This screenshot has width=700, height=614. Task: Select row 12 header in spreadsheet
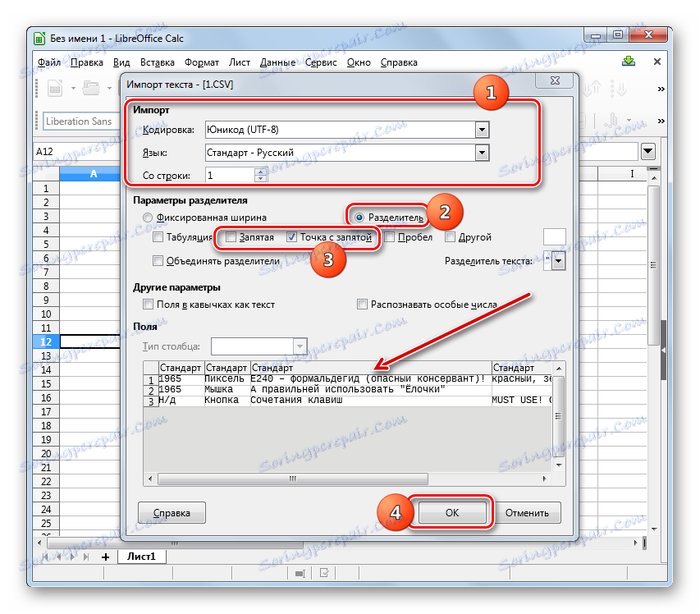coord(46,341)
